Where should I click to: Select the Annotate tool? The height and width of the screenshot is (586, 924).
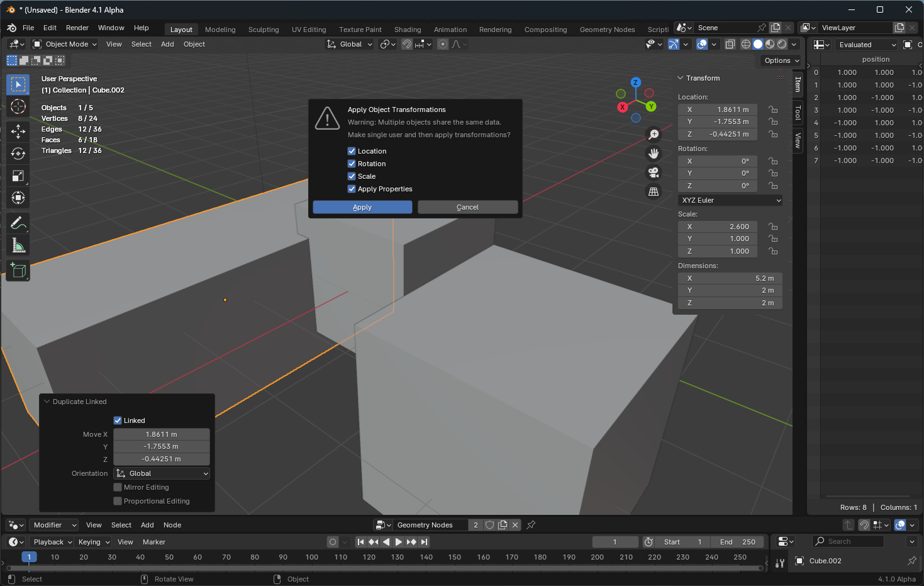coord(18,223)
